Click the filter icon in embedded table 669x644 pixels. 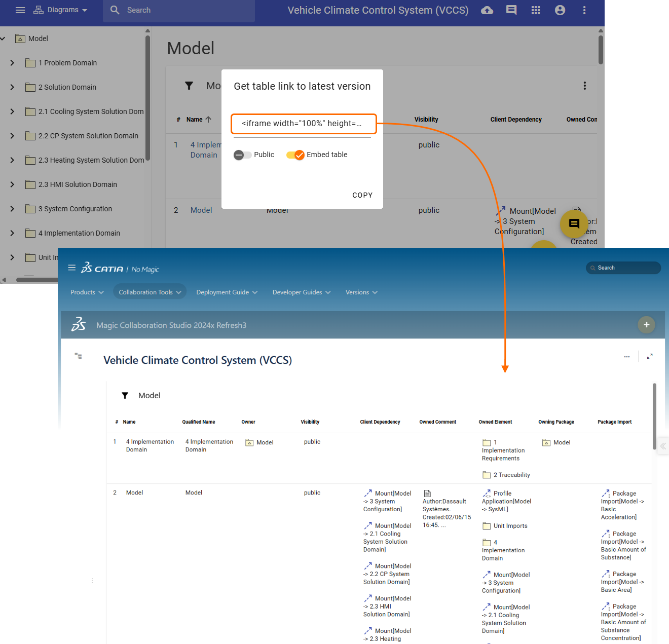[125, 396]
